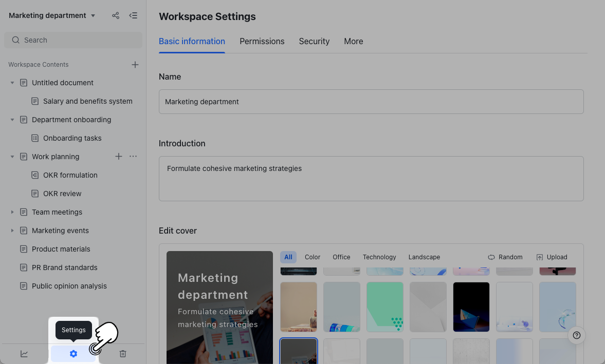Click the Upload cover button
The width and height of the screenshot is (605, 364).
click(x=552, y=257)
